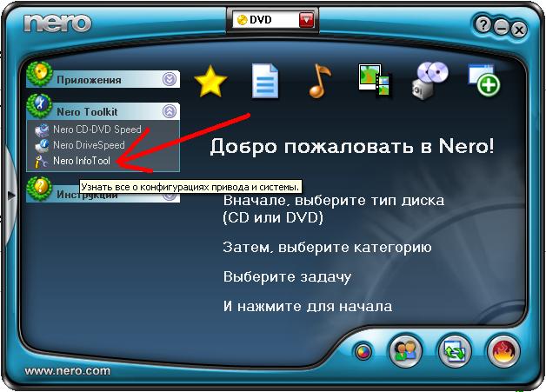Click the nero logo
Screen dimensions: 546x392
coord(57,23)
